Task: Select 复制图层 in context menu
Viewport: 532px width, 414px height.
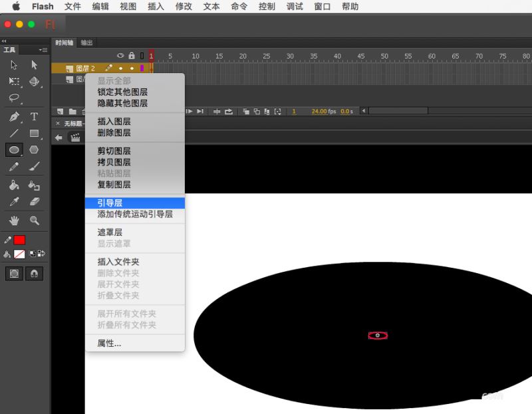Action: pyautogui.click(x=135, y=185)
